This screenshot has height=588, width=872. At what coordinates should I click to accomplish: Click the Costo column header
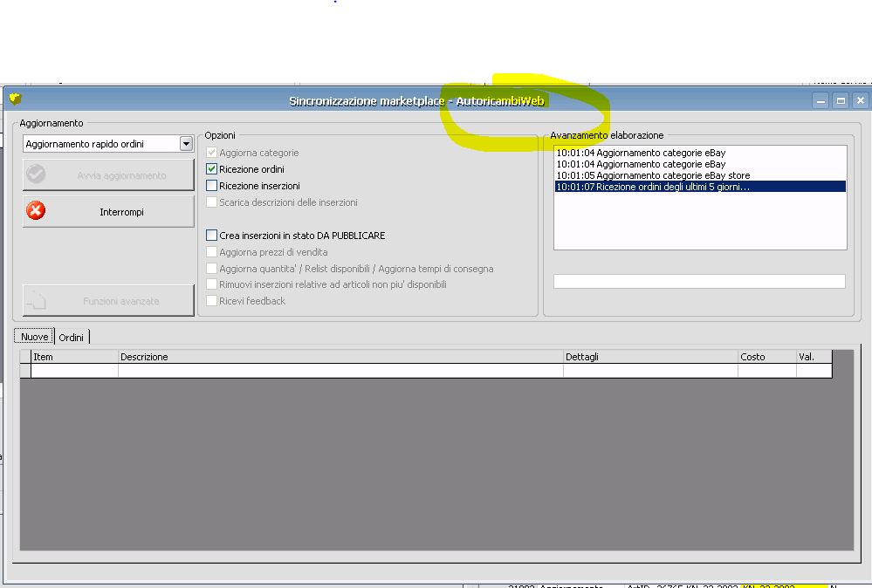click(767, 357)
